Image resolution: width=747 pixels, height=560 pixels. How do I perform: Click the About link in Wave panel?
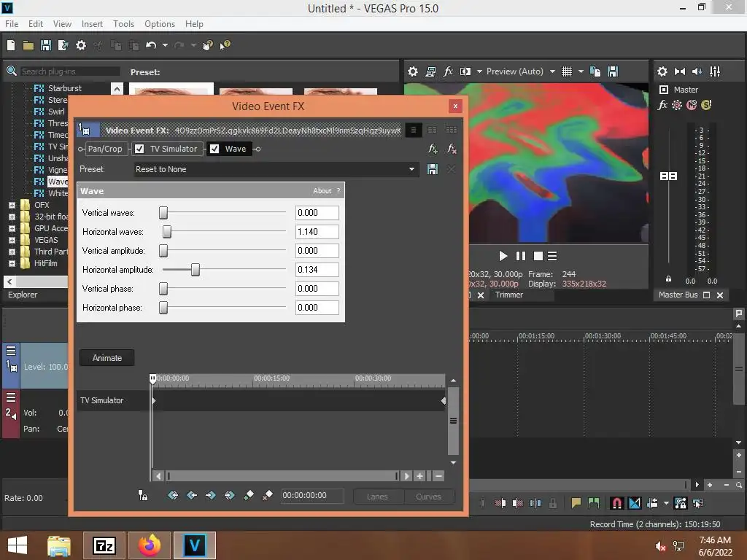click(x=322, y=191)
